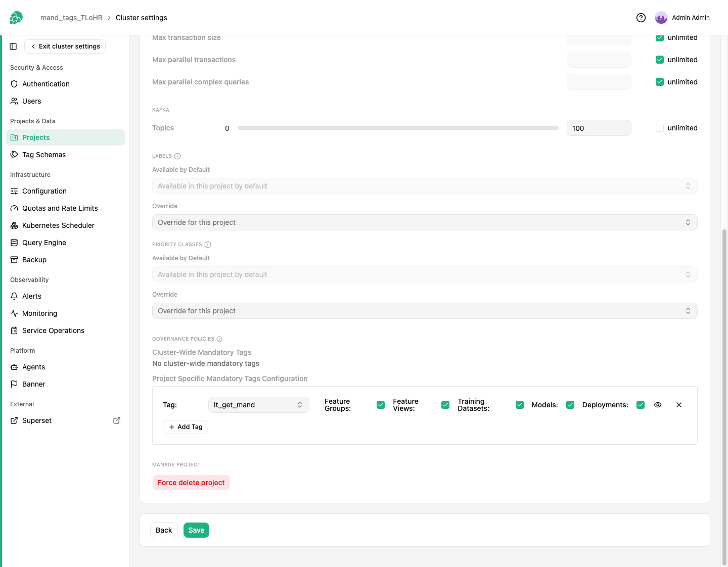Click the Quotas gauge icon
Screen dimensions: 728x567
[14, 208]
